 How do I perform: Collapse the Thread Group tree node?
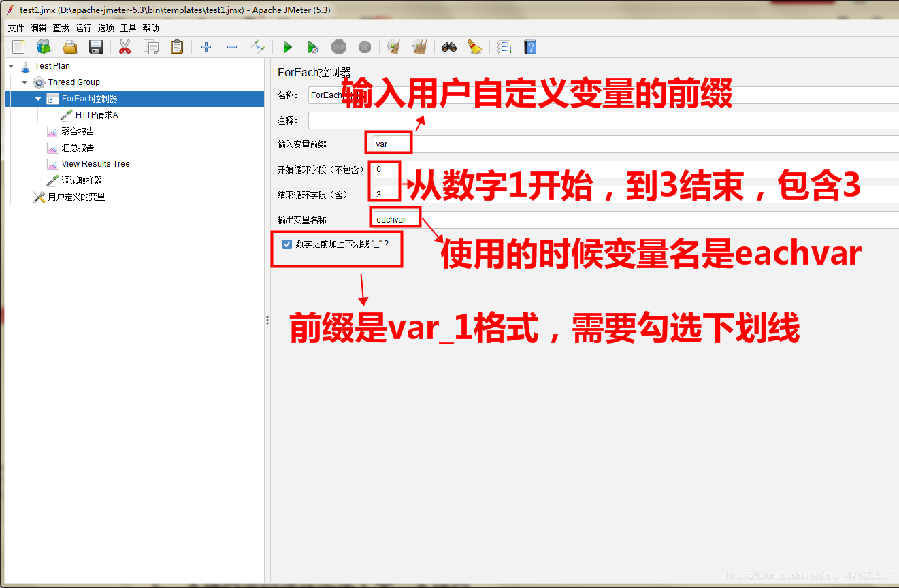pos(24,82)
